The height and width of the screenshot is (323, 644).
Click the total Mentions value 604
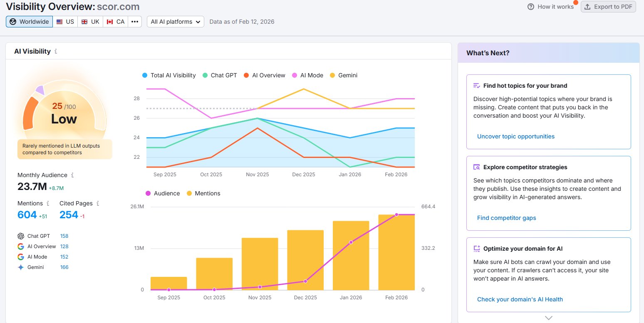click(27, 215)
